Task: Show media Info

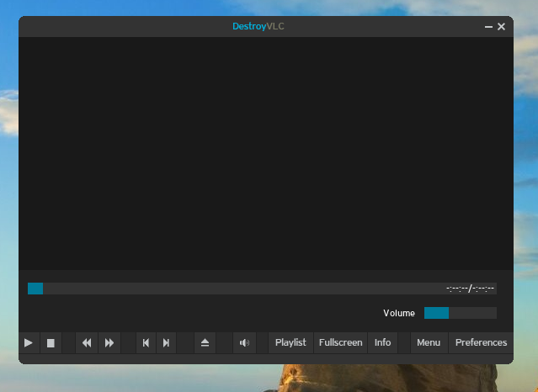Action: click(382, 342)
